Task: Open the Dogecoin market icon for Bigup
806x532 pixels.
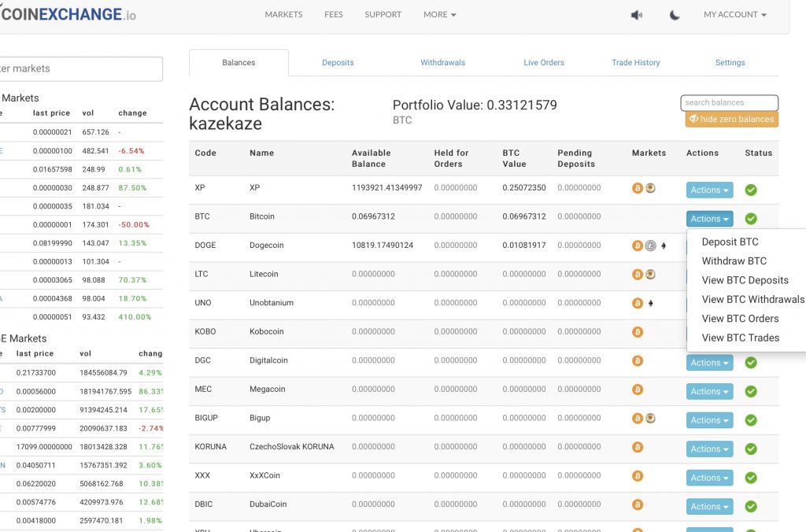Action: (651, 419)
